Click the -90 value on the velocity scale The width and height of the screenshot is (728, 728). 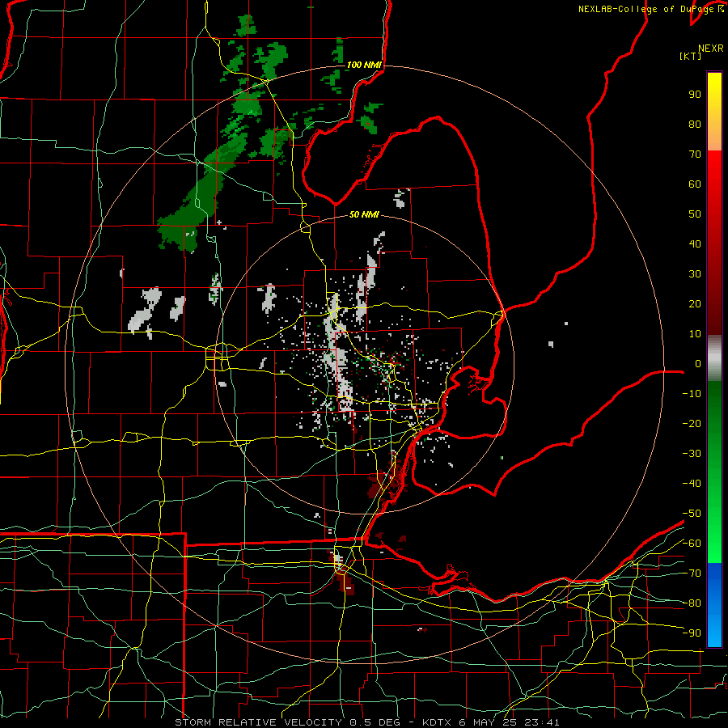click(692, 633)
